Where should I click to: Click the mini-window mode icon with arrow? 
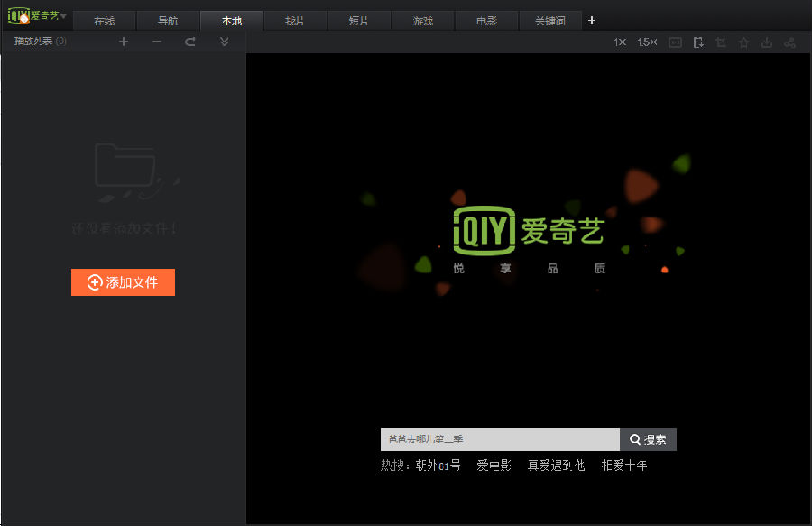click(698, 42)
